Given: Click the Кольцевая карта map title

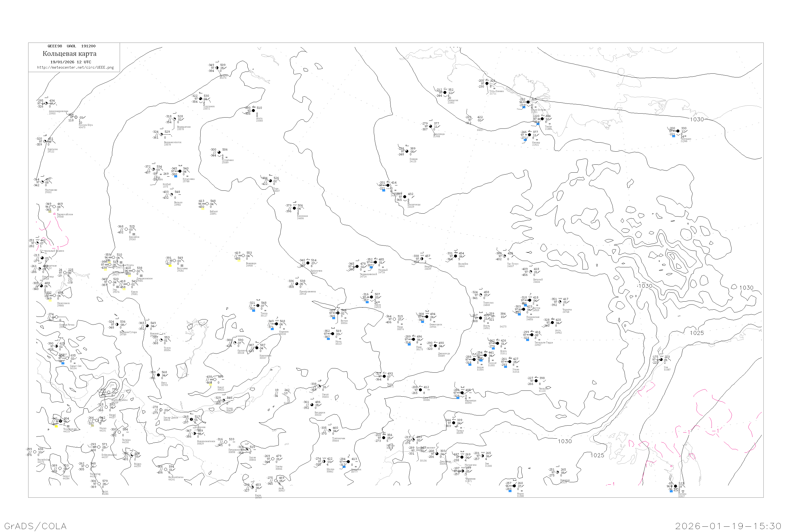Looking at the screenshot, I should [x=69, y=54].
